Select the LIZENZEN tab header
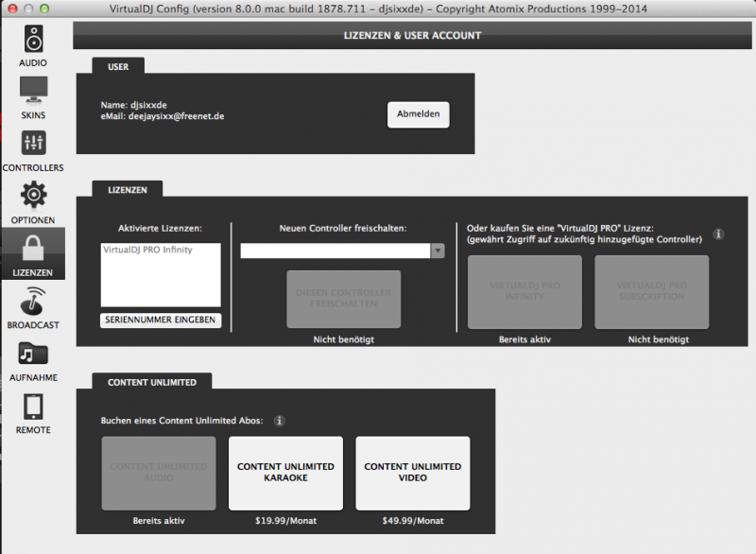 128,189
